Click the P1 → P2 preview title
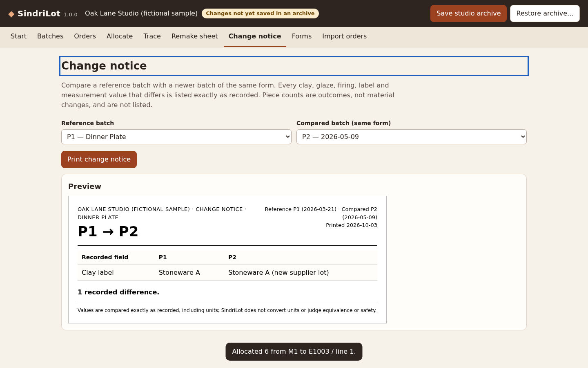 (108, 231)
